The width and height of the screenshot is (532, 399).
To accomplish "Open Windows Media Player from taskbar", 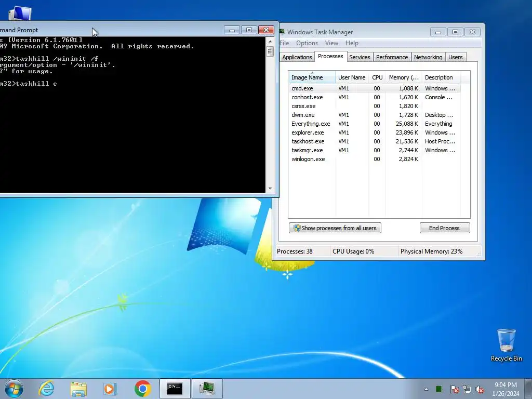I will point(110,389).
